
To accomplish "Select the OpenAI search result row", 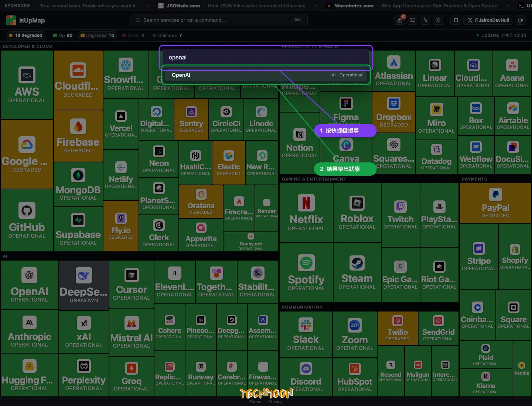I will click(266, 75).
